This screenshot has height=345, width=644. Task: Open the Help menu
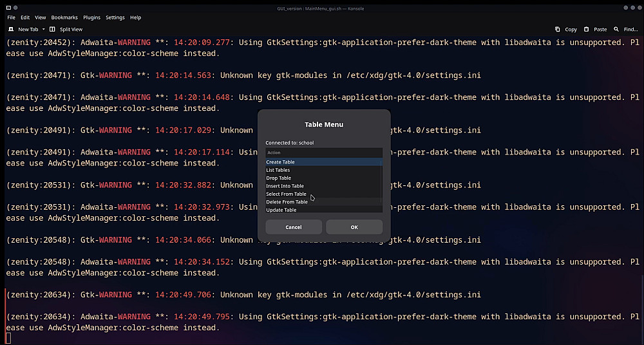[x=135, y=17]
